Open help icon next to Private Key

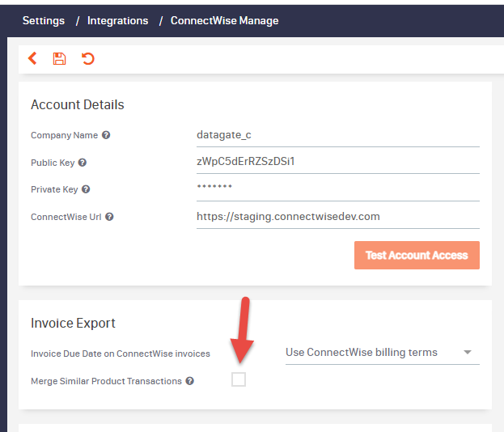click(x=86, y=189)
